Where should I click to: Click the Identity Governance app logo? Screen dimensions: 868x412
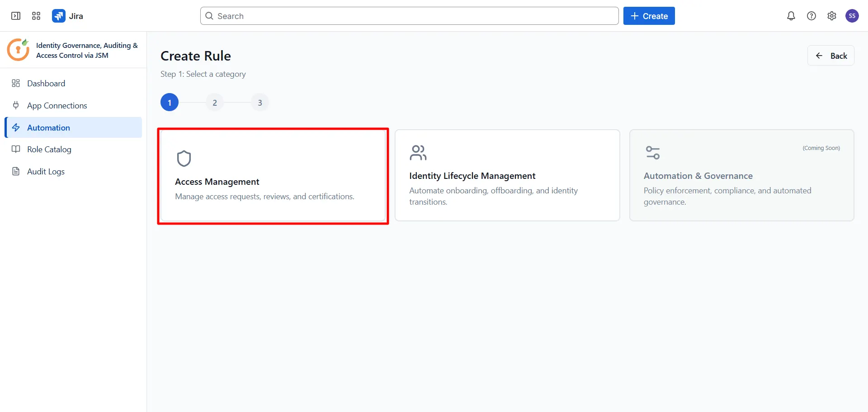pos(19,50)
